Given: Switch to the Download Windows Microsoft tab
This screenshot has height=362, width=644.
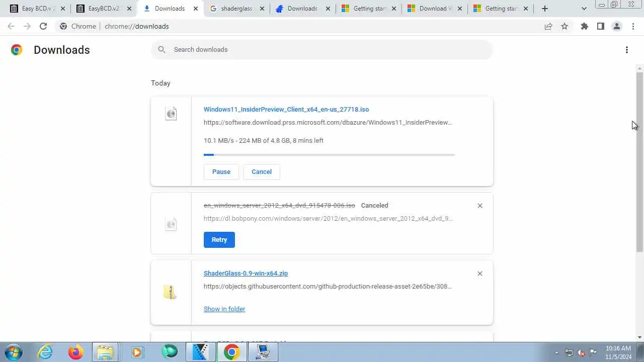Looking at the screenshot, I should pos(434,9).
